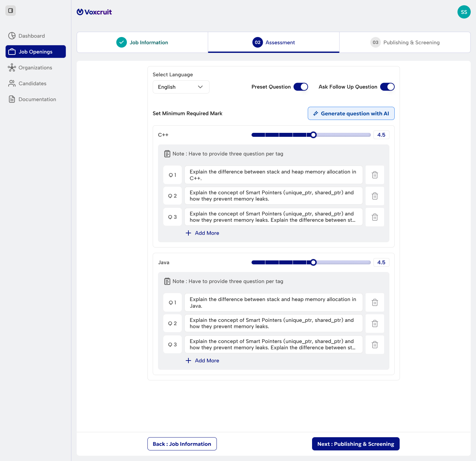Delete Java question Q 3 with trash icon
This screenshot has height=461, width=476.
(x=375, y=345)
